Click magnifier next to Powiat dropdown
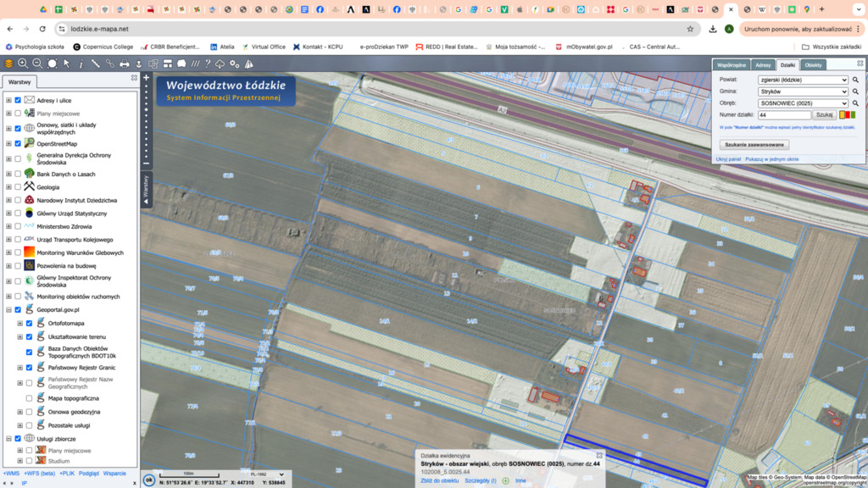Image resolution: width=868 pixels, height=488 pixels. (x=855, y=80)
